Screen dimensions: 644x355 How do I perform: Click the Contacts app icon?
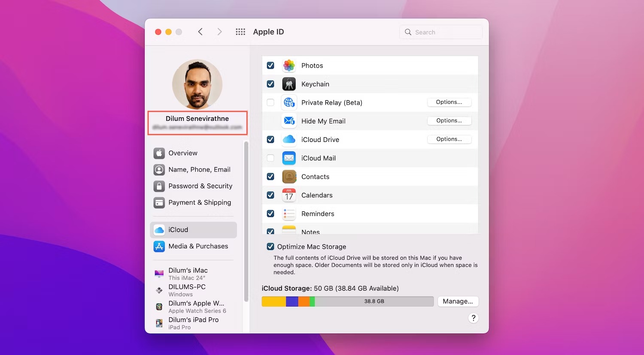pyautogui.click(x=289, y=177)
